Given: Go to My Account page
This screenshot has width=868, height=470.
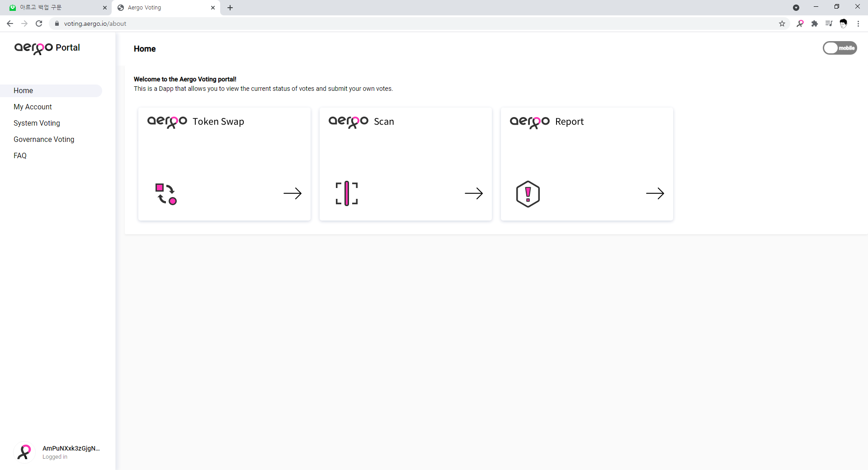Looking at the screenshot, I should pyautogui.click(x=33, y=107).
